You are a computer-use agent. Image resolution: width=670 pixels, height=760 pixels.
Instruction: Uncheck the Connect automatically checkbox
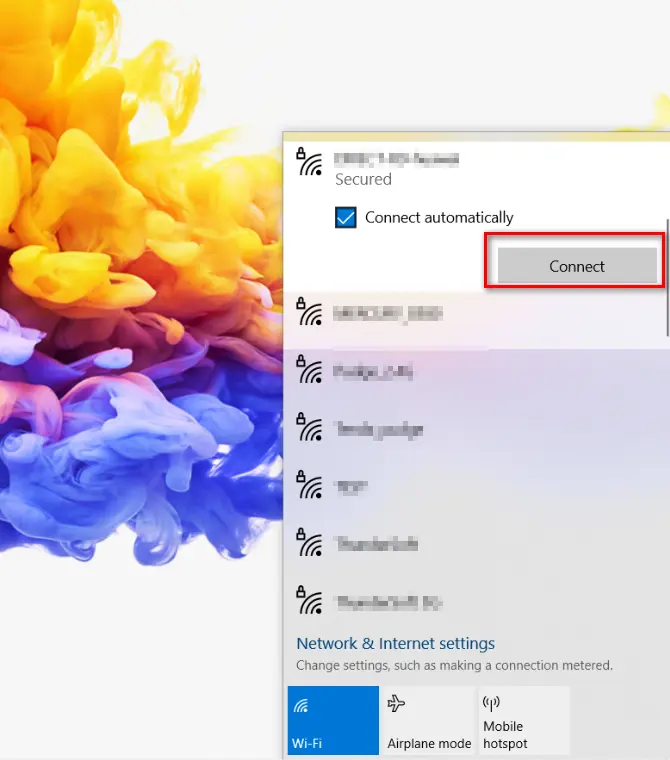click(346, 217)
